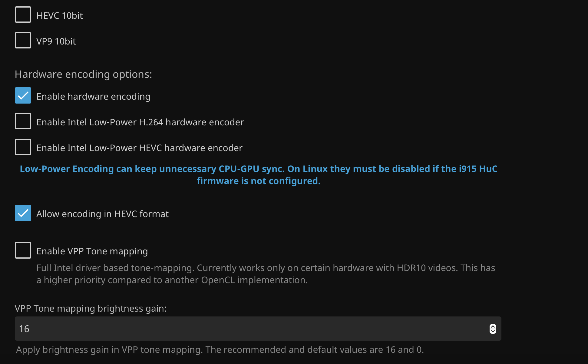Decrease brightness gain with down stepper arrow
588x364 pixels.
[493, 331]
